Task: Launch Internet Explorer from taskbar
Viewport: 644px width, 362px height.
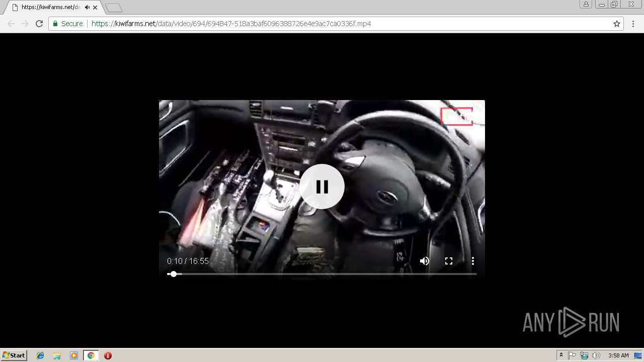Action: click(x=40, y=355)
